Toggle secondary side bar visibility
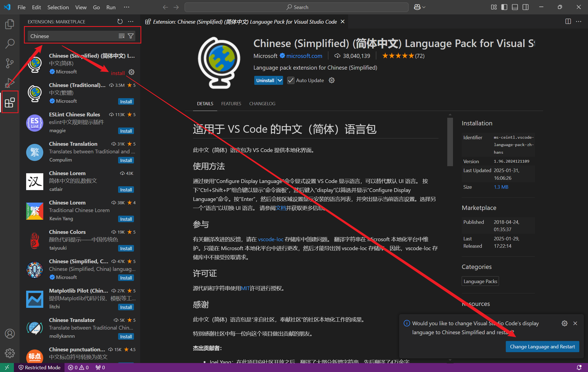This screenshot has width=588, height=372. [526, 7]
